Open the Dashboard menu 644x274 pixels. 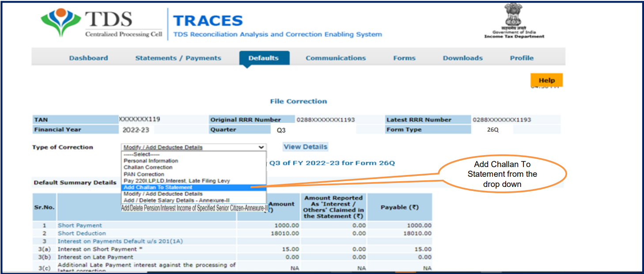coord(88,58)
